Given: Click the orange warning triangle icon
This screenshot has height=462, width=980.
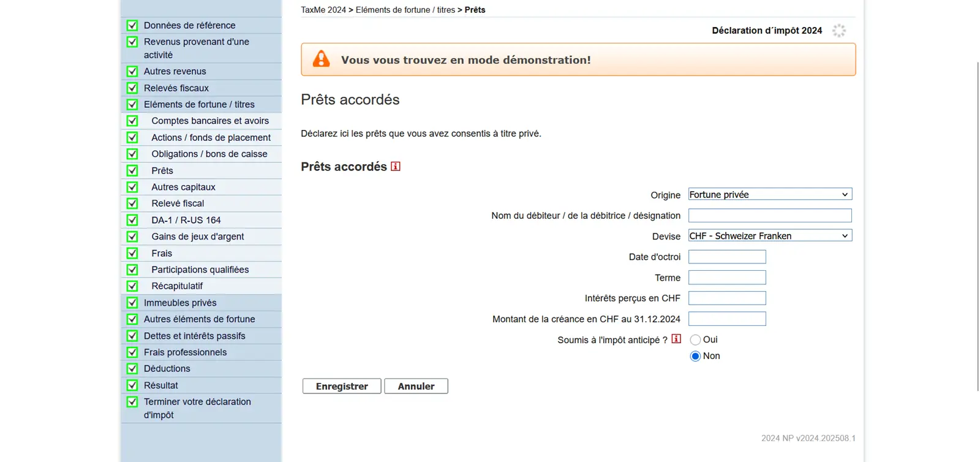Looking at the screenshot, I should (x=321, y=59).
